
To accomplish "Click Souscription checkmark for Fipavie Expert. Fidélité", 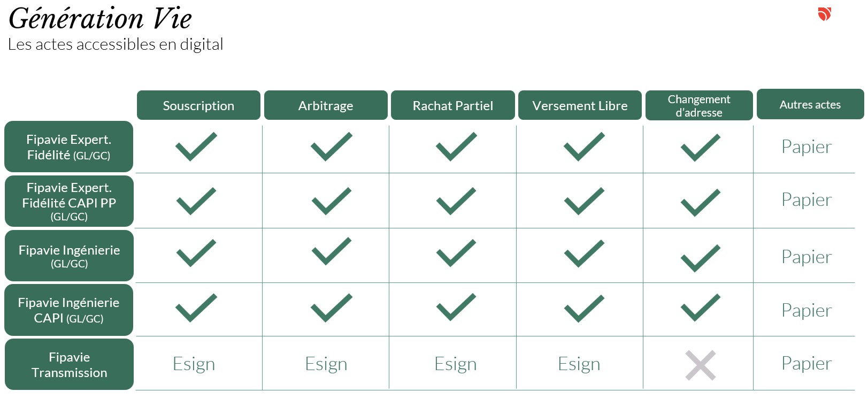I will pyautogui.click(x=196, y=147).
